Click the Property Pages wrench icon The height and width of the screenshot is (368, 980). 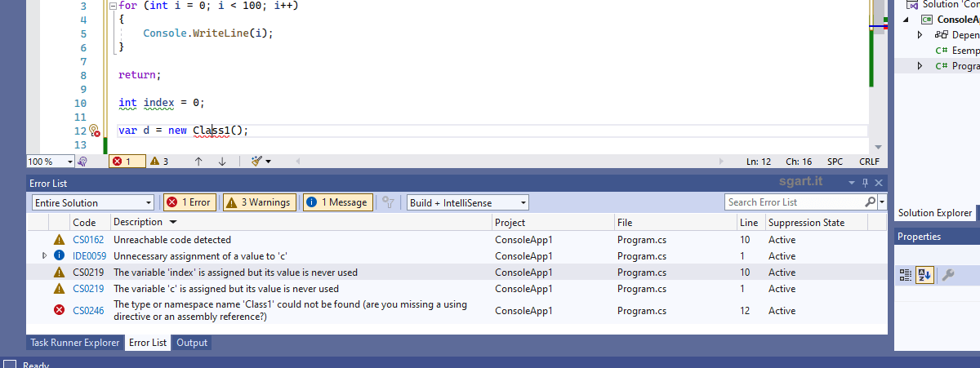click(948, 275)
